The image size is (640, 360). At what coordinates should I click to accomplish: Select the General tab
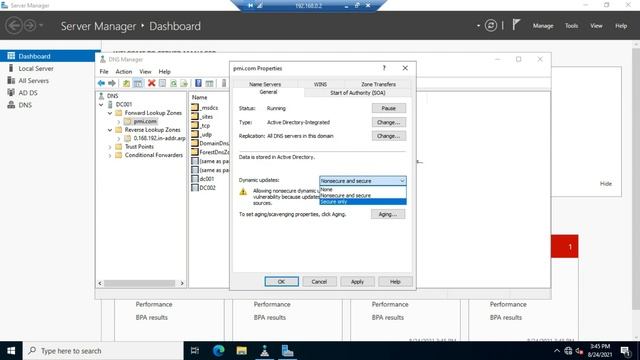click(x=268, y=92)
